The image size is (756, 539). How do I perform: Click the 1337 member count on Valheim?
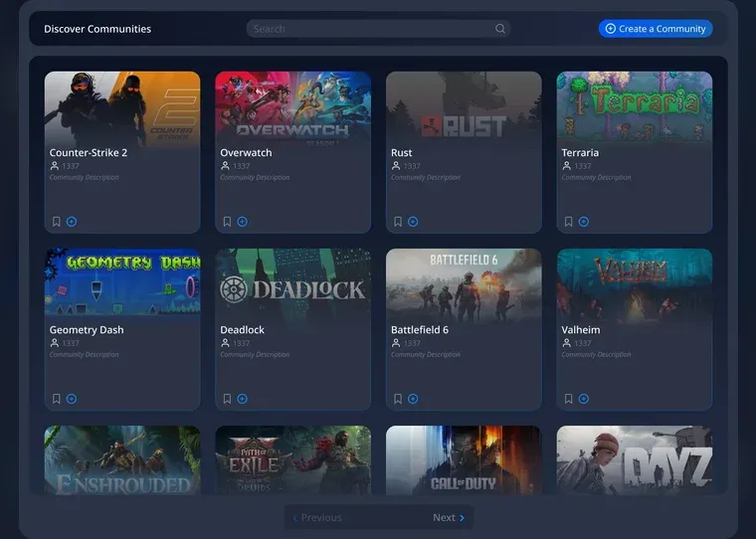pyautogui.click(x=583, y=343)
